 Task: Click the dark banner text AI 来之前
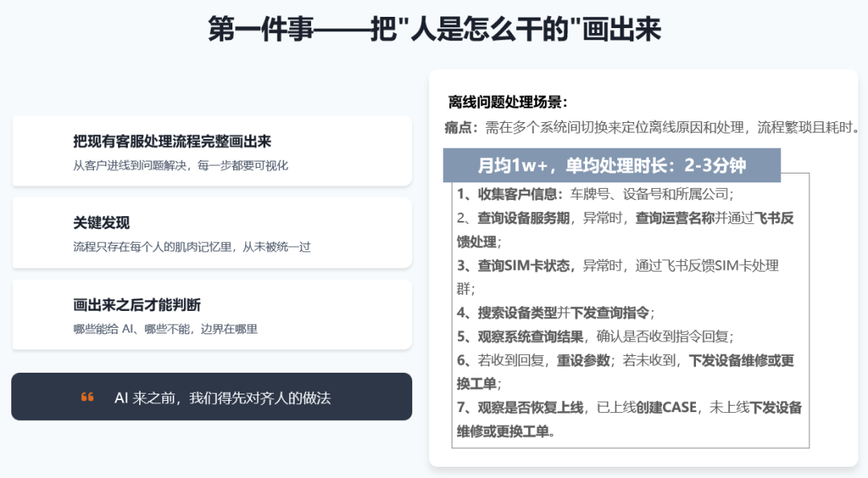[222, 398]
